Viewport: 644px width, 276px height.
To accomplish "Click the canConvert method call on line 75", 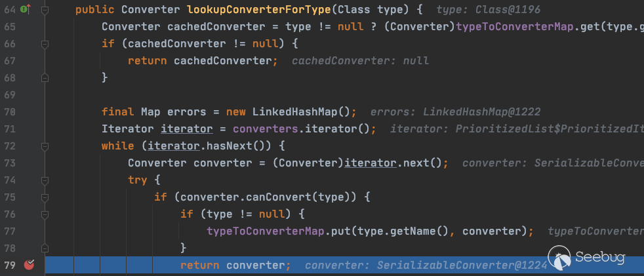I will pyautogui.click(x=279, y=197).
